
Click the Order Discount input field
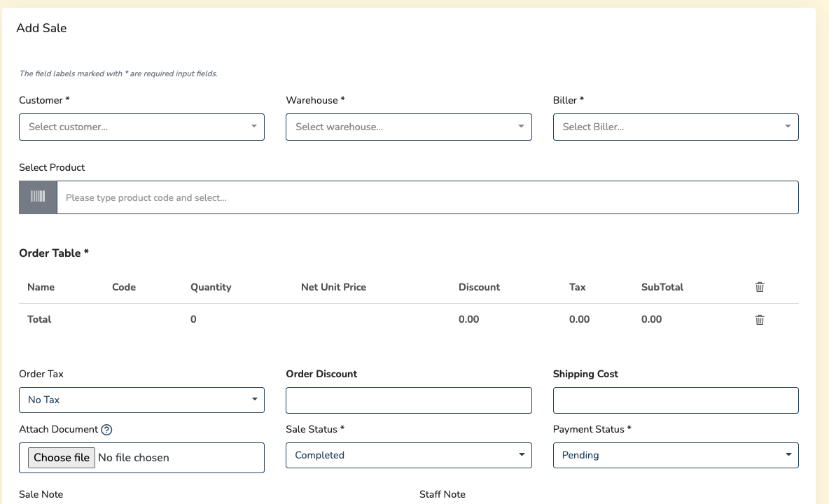click(x=408, y=400)
